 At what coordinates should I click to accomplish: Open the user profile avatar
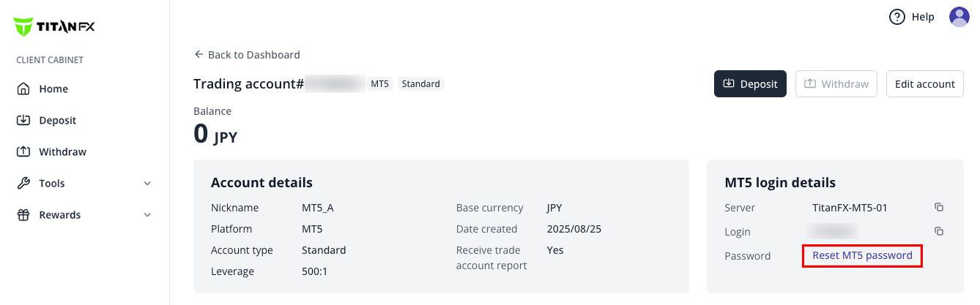point(959,17)
